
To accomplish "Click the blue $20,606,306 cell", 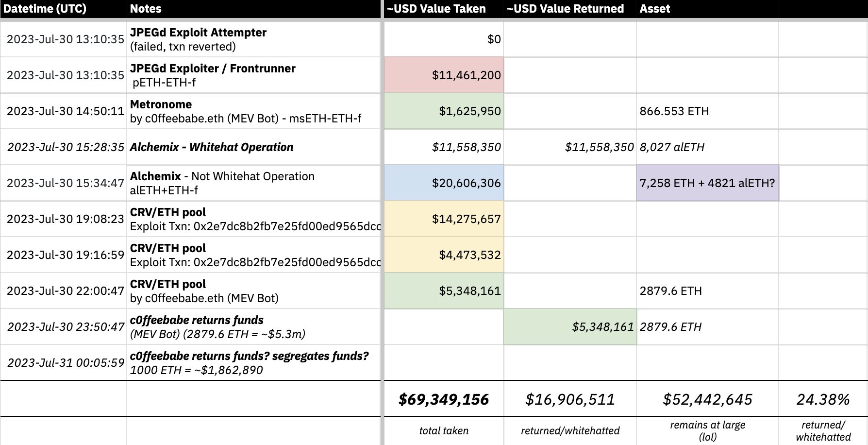I will coord(444,183).
